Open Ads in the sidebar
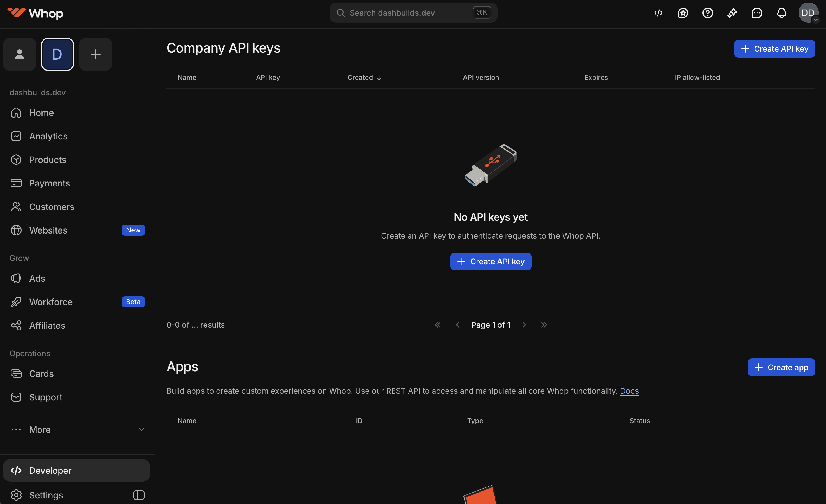This screenshot has width=826, height=504. [76, 279]
